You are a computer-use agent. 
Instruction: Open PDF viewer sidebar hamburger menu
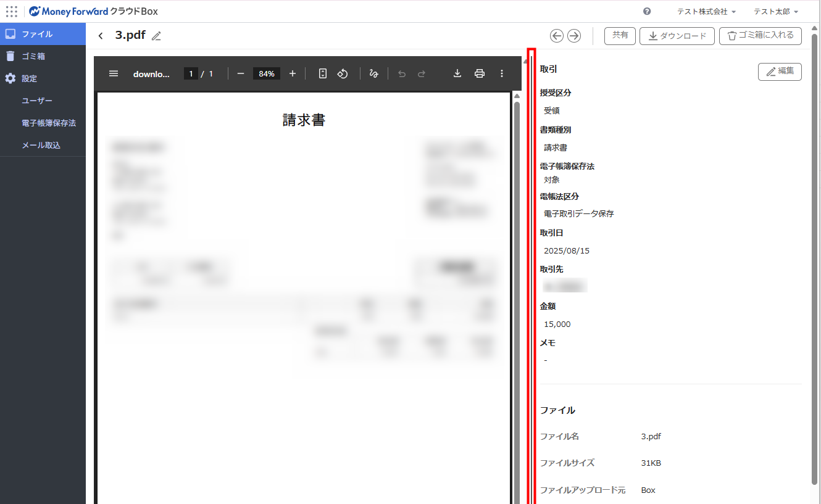coord(114,73)
